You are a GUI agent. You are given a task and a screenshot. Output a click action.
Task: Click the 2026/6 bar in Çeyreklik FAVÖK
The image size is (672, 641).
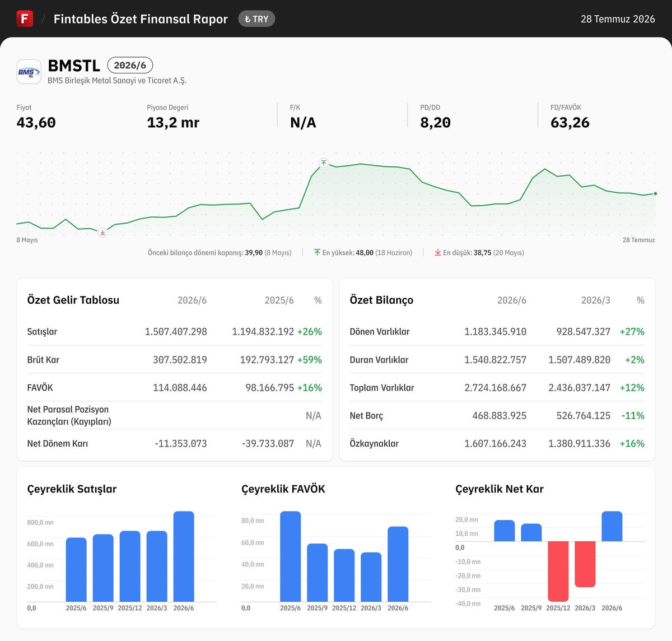398,564
